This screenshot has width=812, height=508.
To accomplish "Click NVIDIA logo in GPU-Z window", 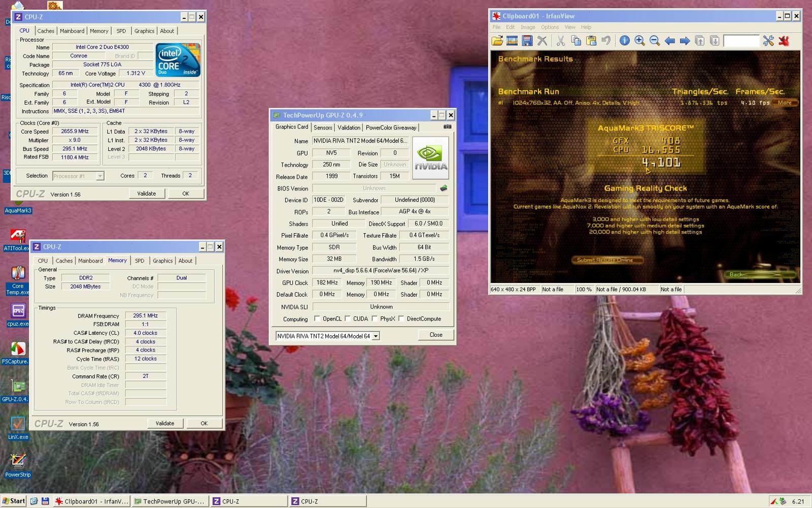I will [x=430, y=157].
